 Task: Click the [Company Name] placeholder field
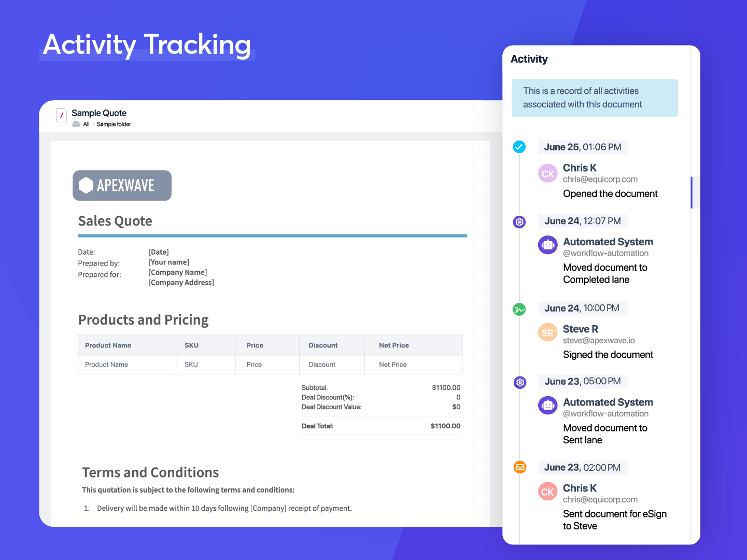tap(178, 273)
